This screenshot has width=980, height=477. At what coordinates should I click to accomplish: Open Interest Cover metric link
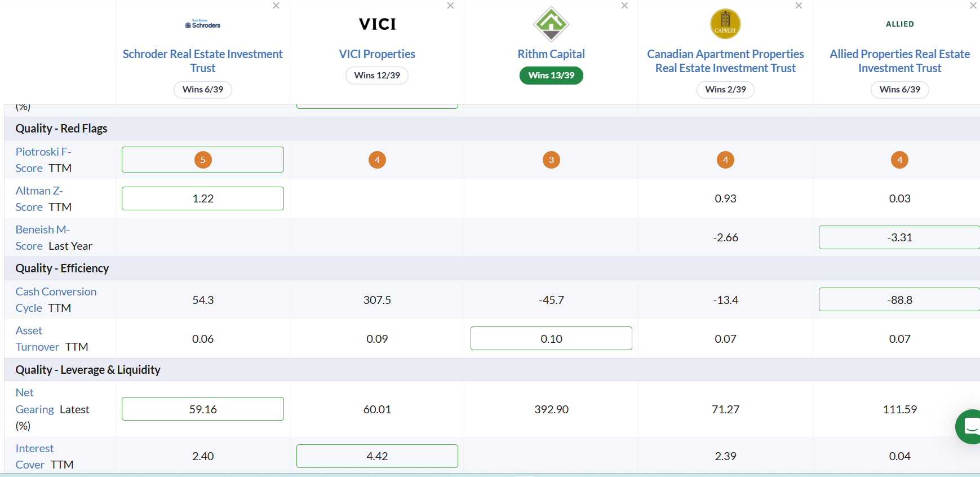coord(34,456)
